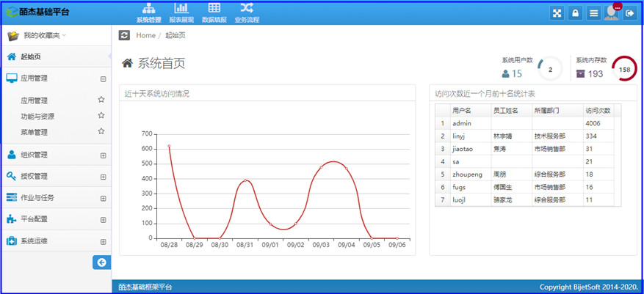Viewport: 644px width, 294px height.
Task: Expand the 组织管理 sidebar section
Action: [103, 155]
